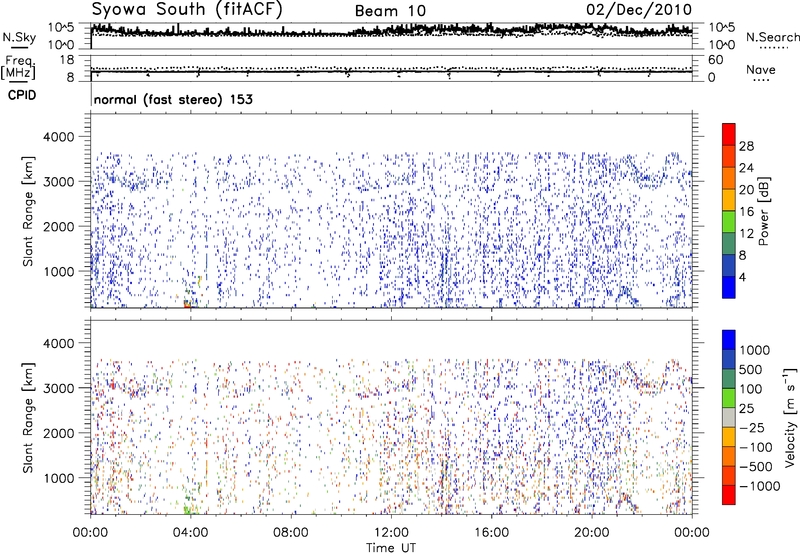Click the "Nave" legend label

tap(761, 69)
